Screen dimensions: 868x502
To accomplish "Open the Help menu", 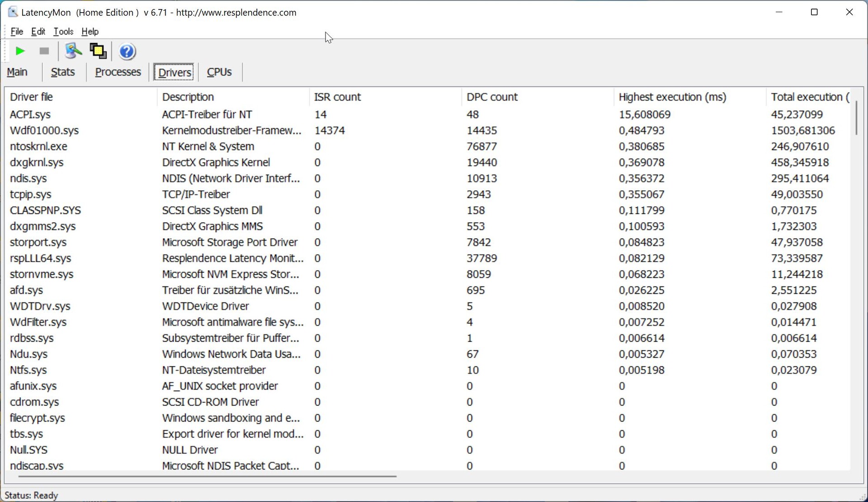I will point(90,32).
